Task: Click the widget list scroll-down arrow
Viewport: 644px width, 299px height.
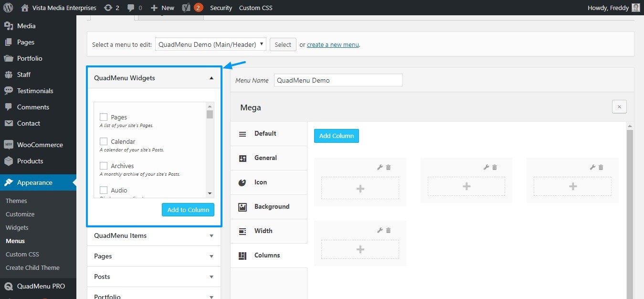Action: click(210, 193)
